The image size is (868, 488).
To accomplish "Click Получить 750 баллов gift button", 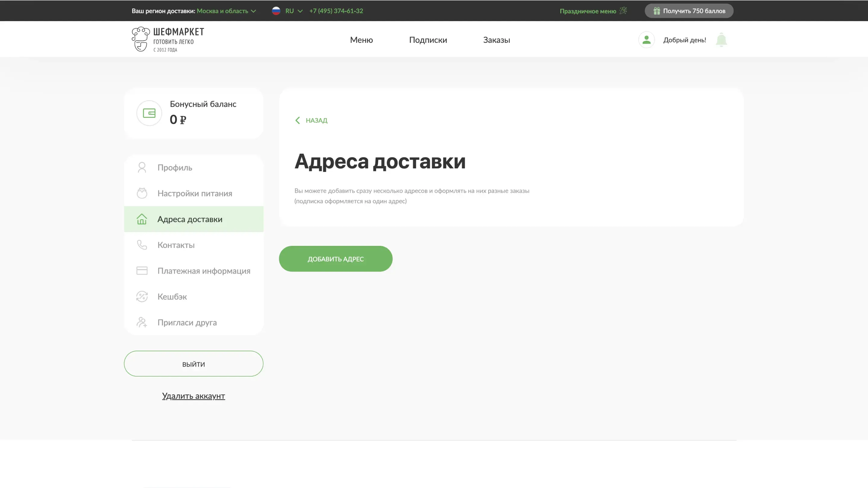I will [x=689, y=11].
